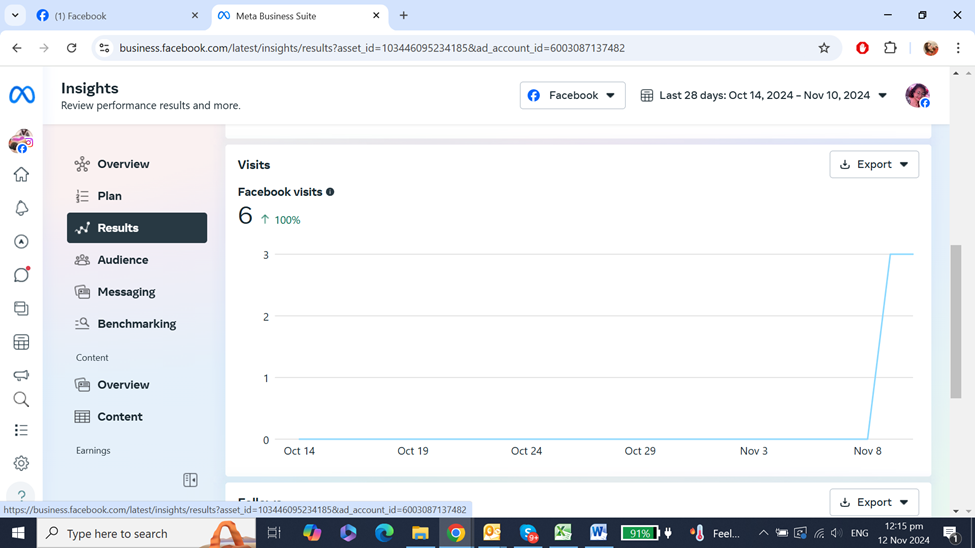Open the Home icon in left rail
This screenshot has height=548, width=975.
[21, 175]
